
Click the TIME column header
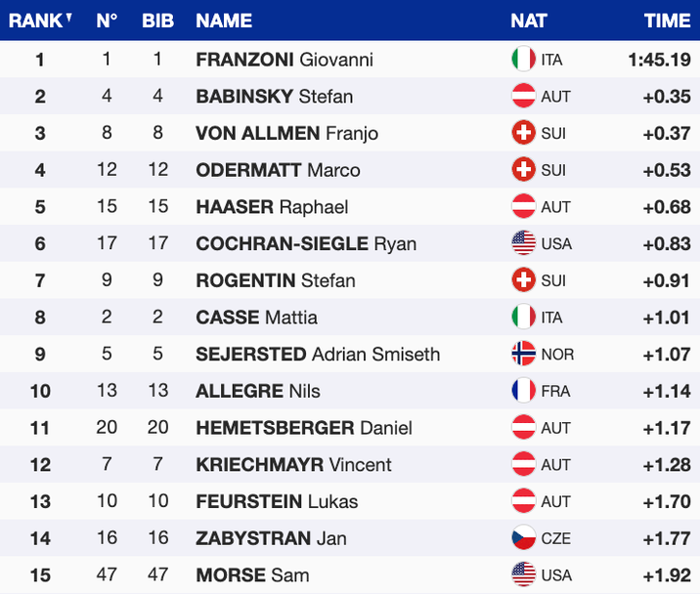(x=667, y=21)
